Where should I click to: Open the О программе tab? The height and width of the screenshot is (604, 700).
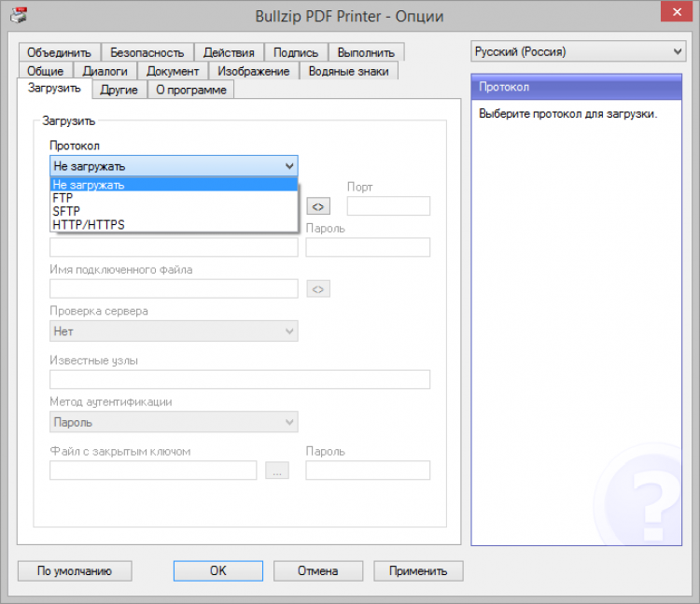coord(191,90)
